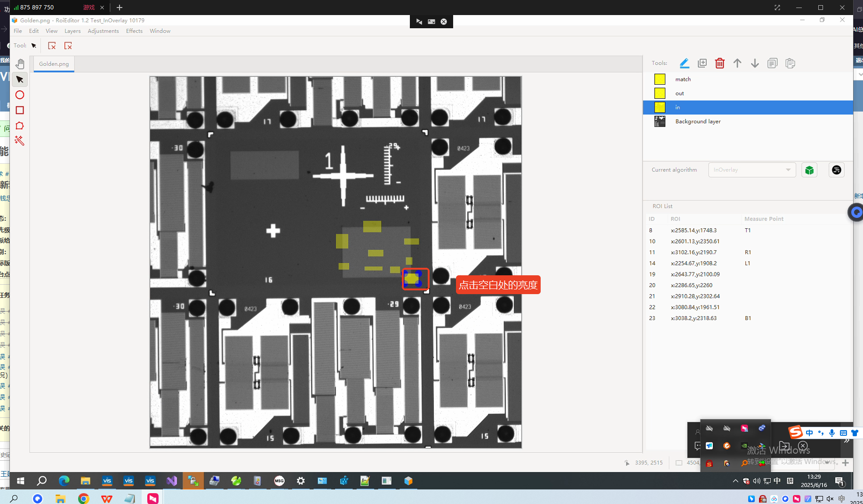Open the Adjustments menu
This screenshot has width=863, height=504.
(103, 31)
